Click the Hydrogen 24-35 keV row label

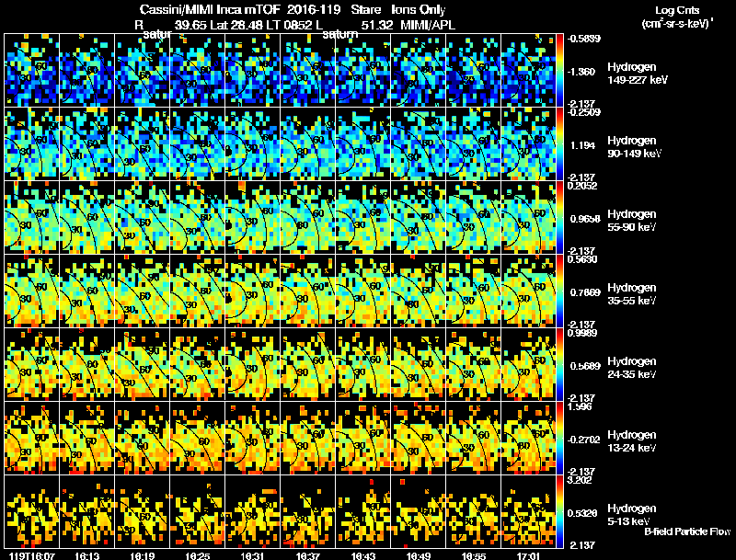[x=632, y=368]
